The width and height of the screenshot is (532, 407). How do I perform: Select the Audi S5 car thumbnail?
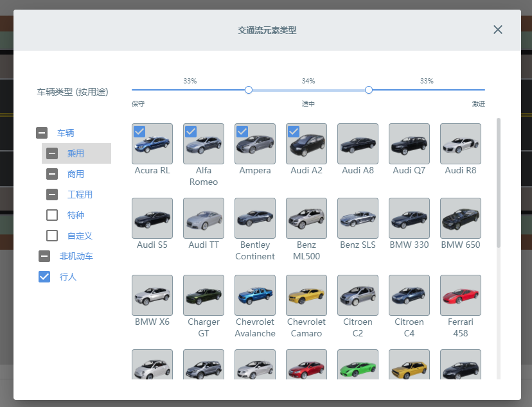(x=152, y=218)
